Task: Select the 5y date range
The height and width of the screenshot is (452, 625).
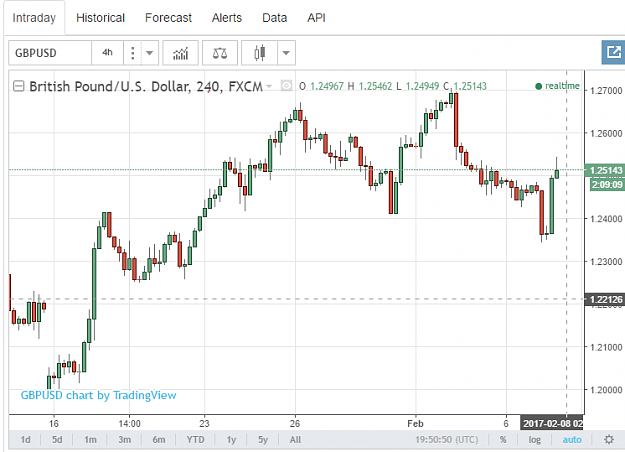Action: 263,440
